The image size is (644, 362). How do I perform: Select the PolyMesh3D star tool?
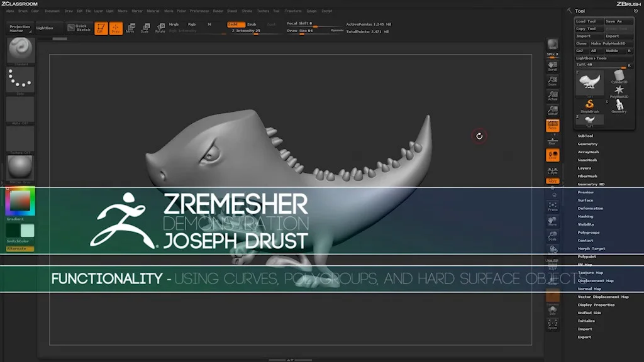point(619,92)
